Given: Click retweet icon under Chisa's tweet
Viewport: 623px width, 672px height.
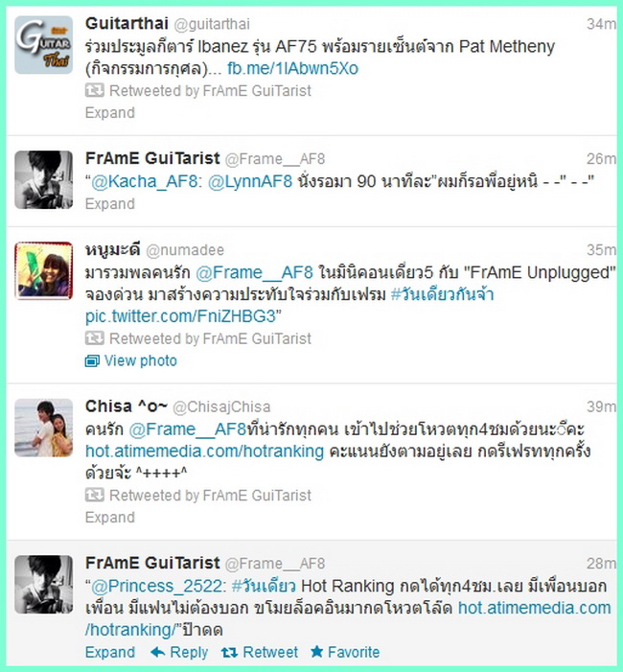Looking at the screenshot, I should tap(94, 495).
